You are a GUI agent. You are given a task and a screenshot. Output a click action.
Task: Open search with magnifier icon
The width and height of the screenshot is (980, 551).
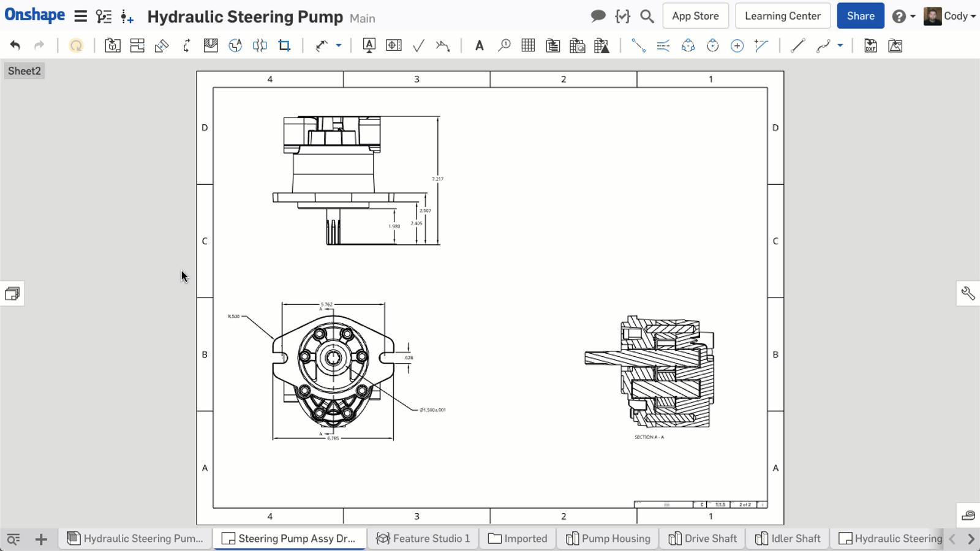point(647,17)
